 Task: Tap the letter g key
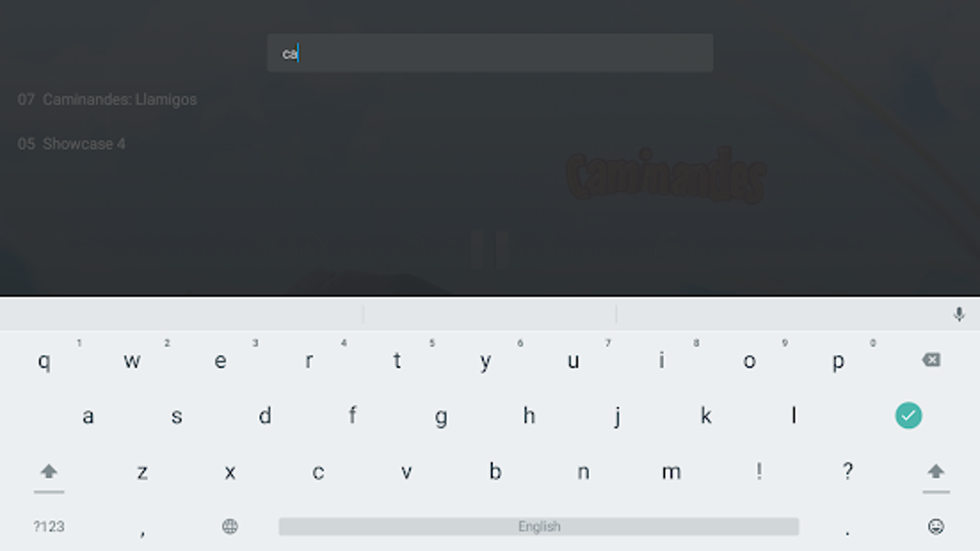pyautogui.click(x=441, y=416)
